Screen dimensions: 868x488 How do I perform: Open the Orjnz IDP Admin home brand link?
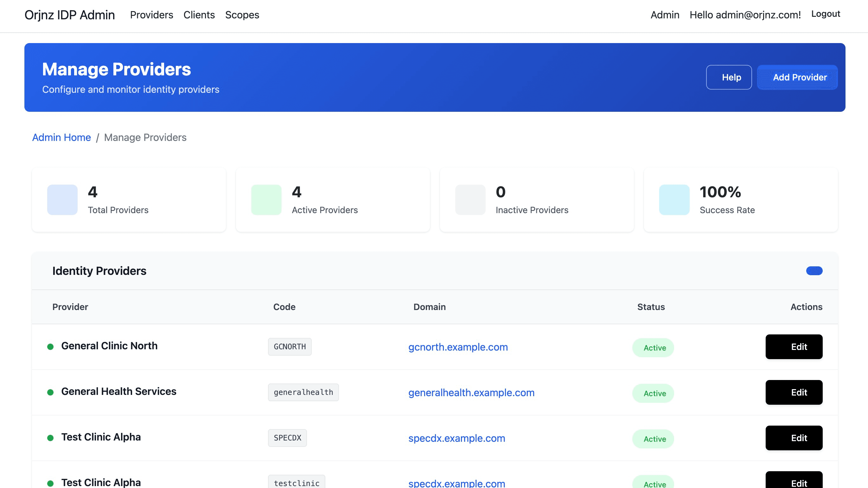pos(70,15)
